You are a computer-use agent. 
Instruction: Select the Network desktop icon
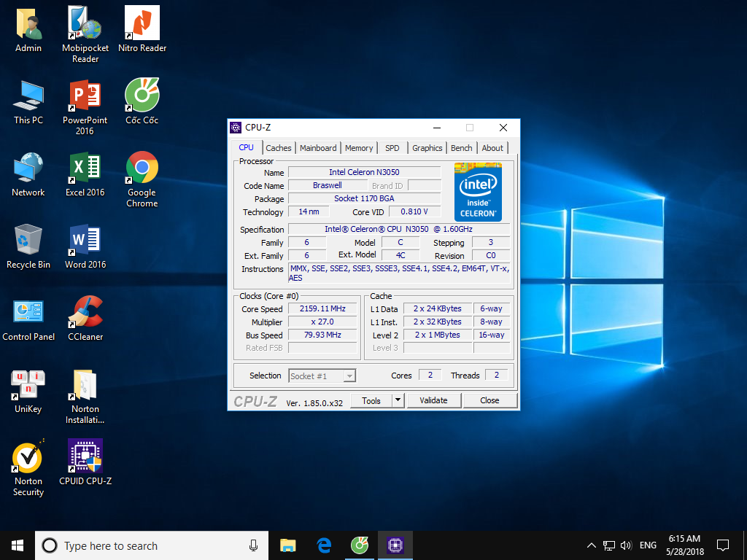click(28, 174)
